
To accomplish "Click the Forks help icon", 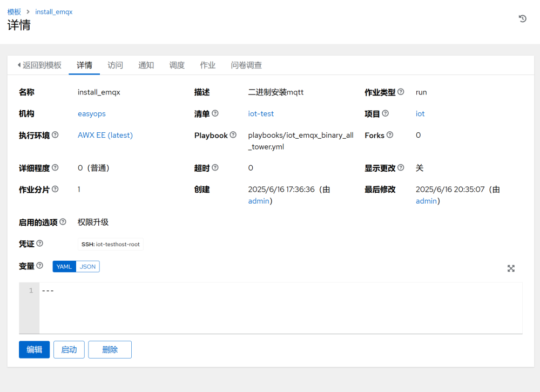I will 391,135.
